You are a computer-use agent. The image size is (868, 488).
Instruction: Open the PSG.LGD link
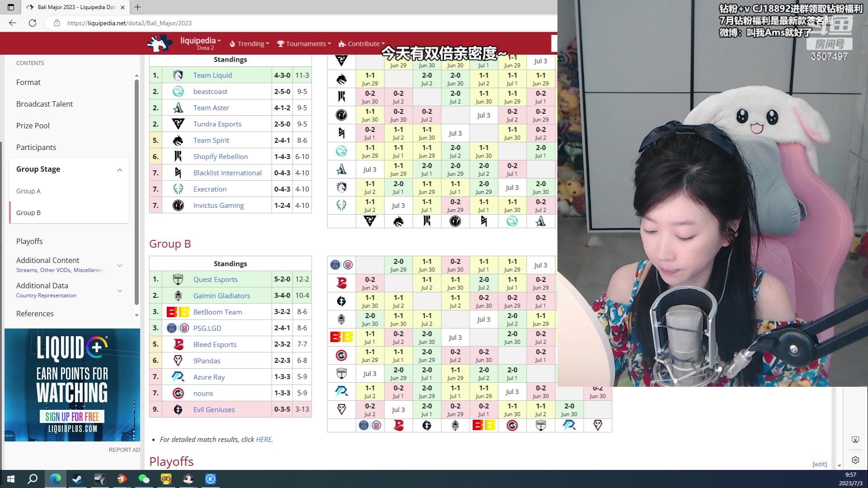coord(208,328)
